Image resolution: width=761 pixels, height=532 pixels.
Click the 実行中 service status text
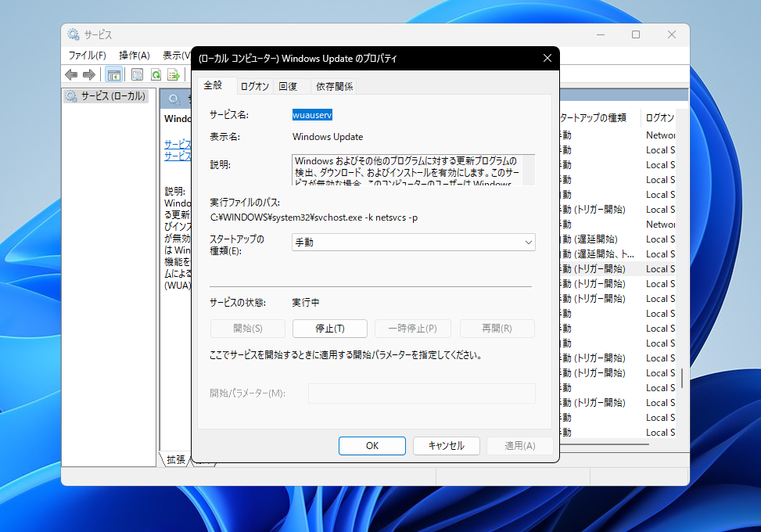(306, 303)
